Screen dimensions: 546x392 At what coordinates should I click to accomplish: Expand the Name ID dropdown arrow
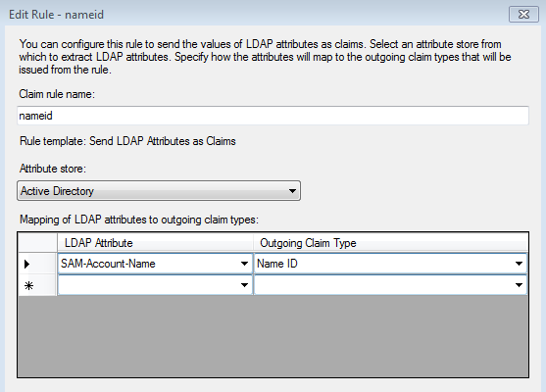point(519,264)
